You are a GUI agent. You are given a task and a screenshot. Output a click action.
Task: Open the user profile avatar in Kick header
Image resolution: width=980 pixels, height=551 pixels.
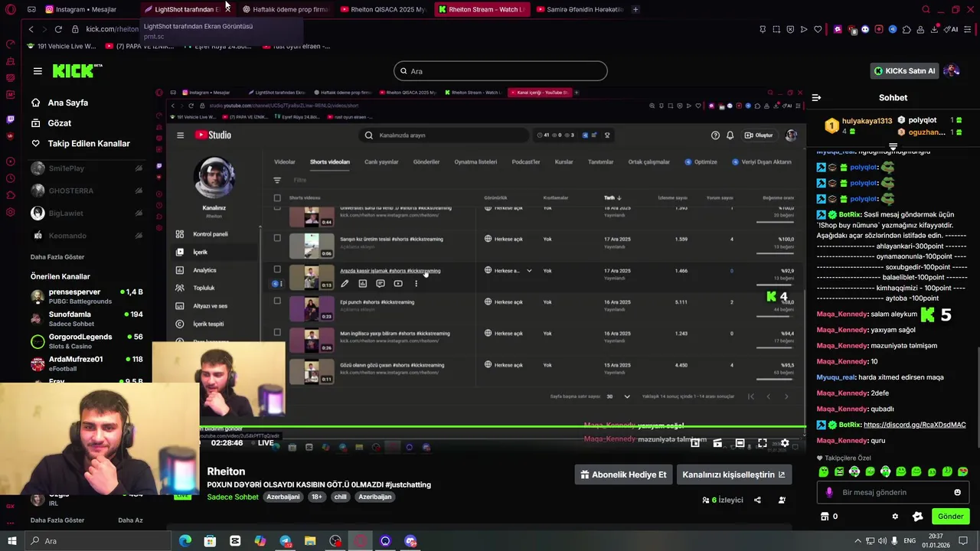coord(952,70)
